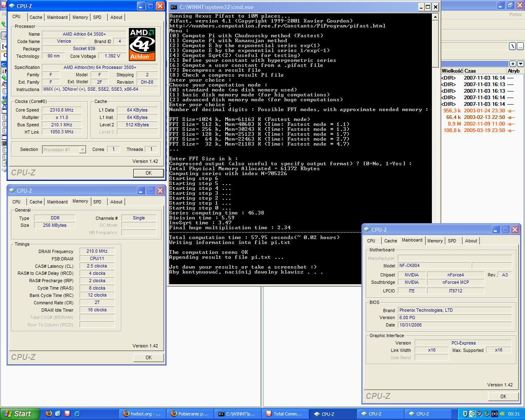Click the 'AMD Athlon 64 3500+' Name field
Viewport: 525px width, 420px height.
(x=84, y=34)
